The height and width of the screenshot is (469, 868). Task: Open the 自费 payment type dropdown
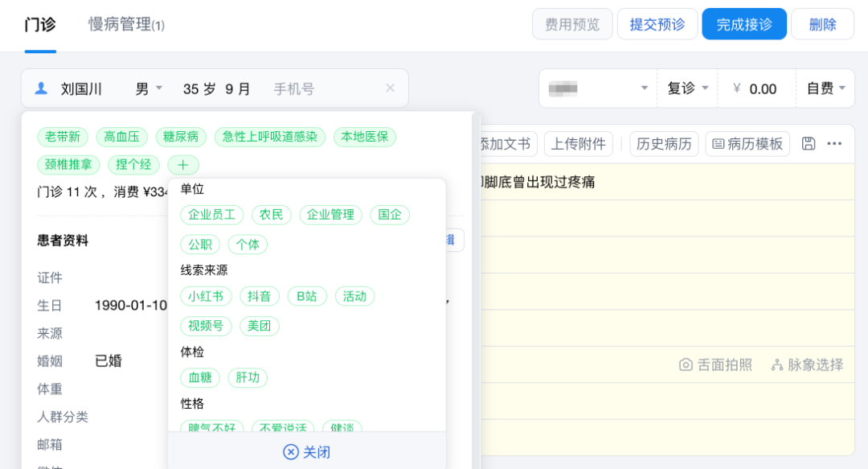[x=825, y=88]
